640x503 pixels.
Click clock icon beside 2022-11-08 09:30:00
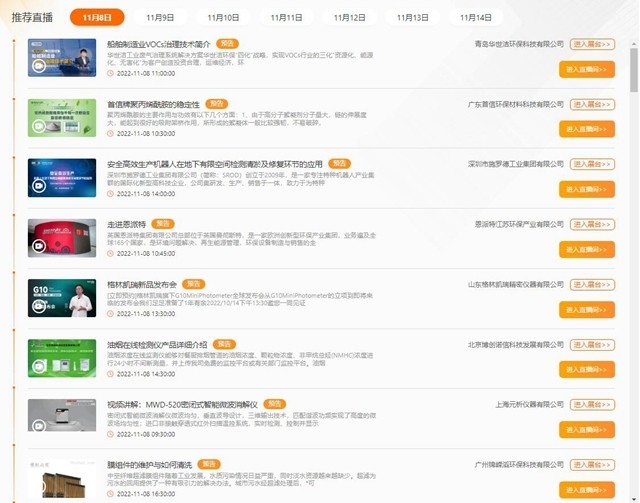click(x=112, y=433)
